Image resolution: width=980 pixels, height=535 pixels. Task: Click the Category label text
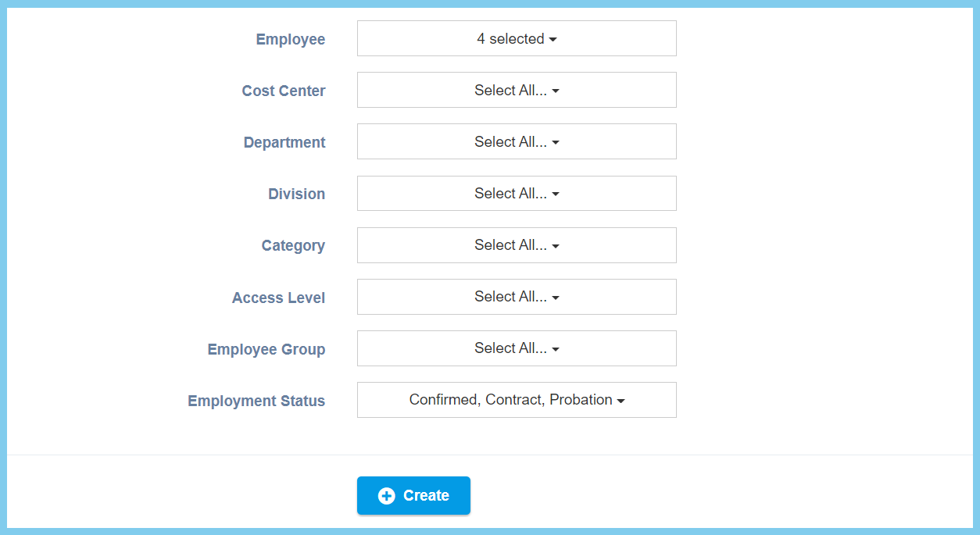[x=293, y=245]
